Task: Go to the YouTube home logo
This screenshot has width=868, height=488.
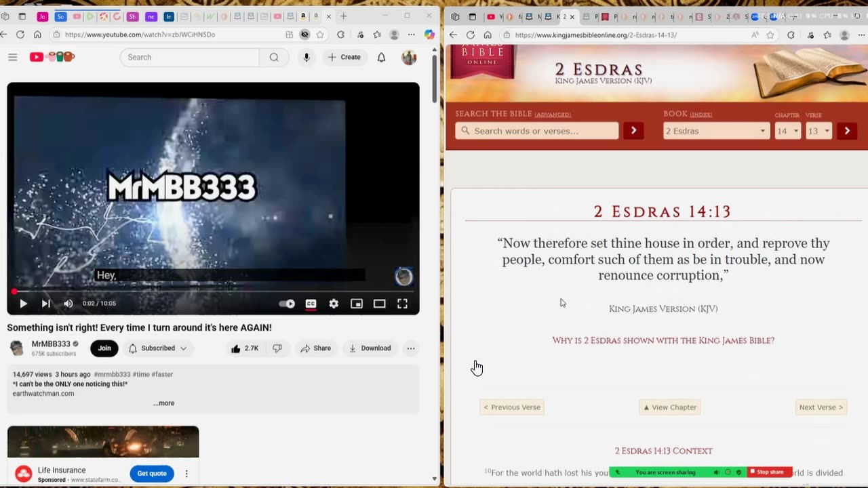Action: click(52, 57)
